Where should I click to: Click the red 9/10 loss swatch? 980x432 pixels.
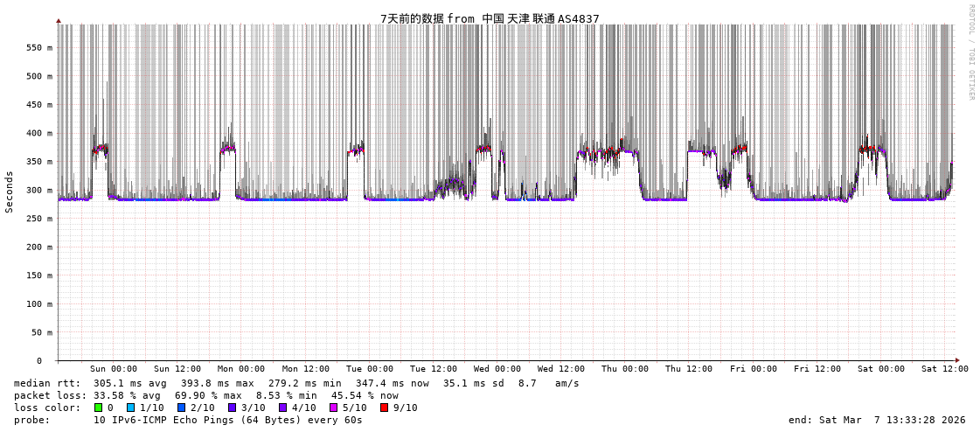384,408
